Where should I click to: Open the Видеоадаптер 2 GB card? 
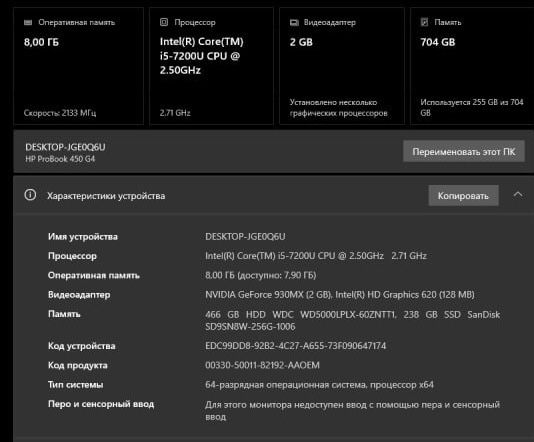pyautogui.click(x=342, y=66)
